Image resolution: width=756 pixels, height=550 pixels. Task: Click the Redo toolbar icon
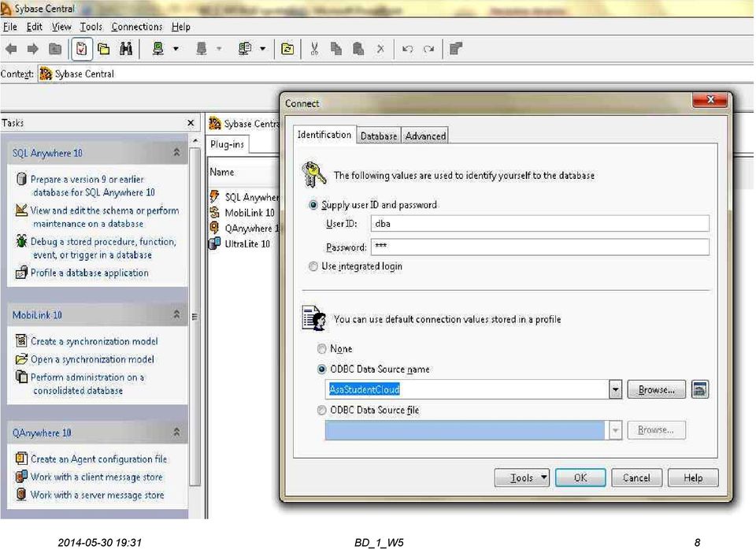coord(428,49)
